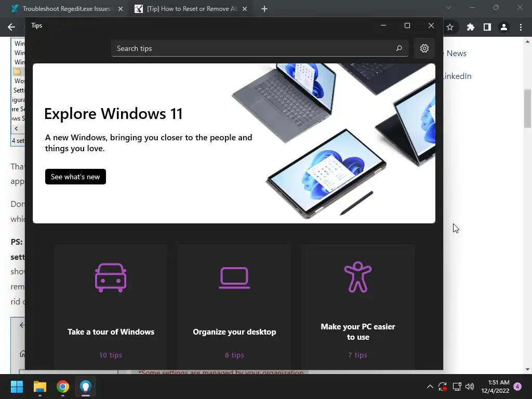Close the Troubleshoot Regedit.exe Issues tab
532x399 pixels.
(x=121, y=9)
